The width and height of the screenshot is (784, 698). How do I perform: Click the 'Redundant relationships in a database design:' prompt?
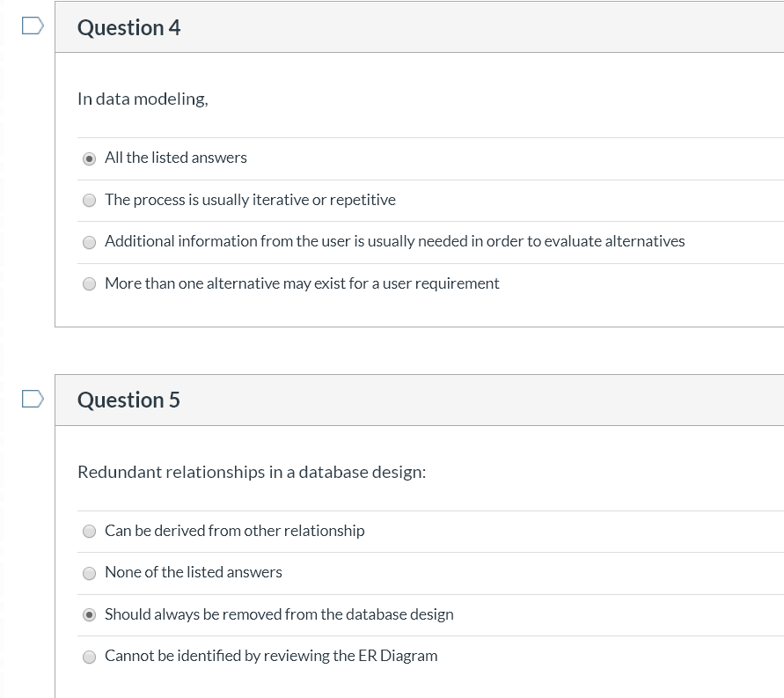pyautogui.click(x=252, y=472)
